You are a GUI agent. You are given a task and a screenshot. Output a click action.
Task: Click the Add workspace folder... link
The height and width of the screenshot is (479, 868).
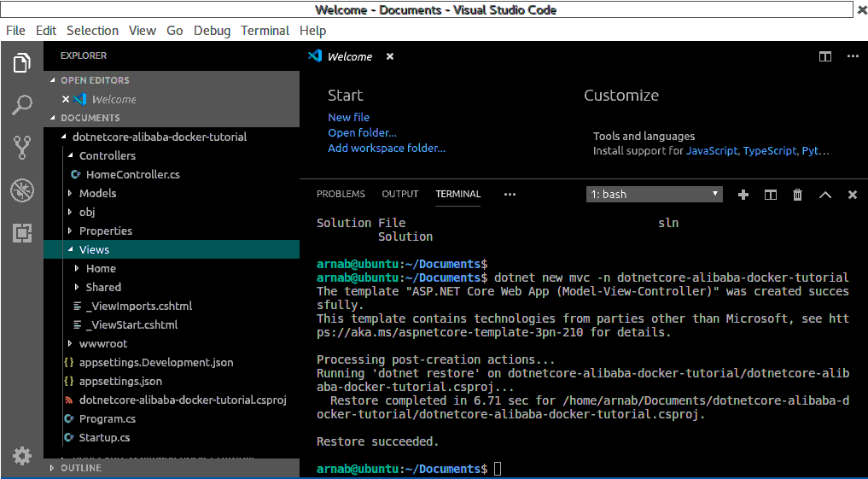click(x=387, y=149)
